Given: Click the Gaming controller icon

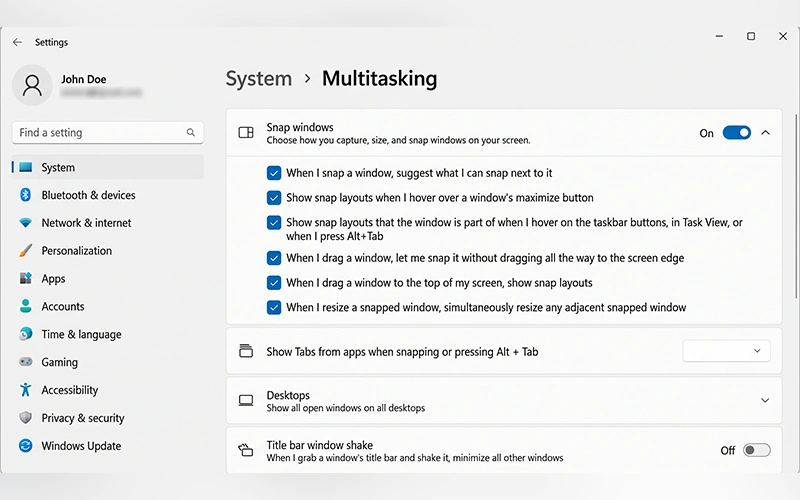Looking at the screenshot, I should pos(26,362).
